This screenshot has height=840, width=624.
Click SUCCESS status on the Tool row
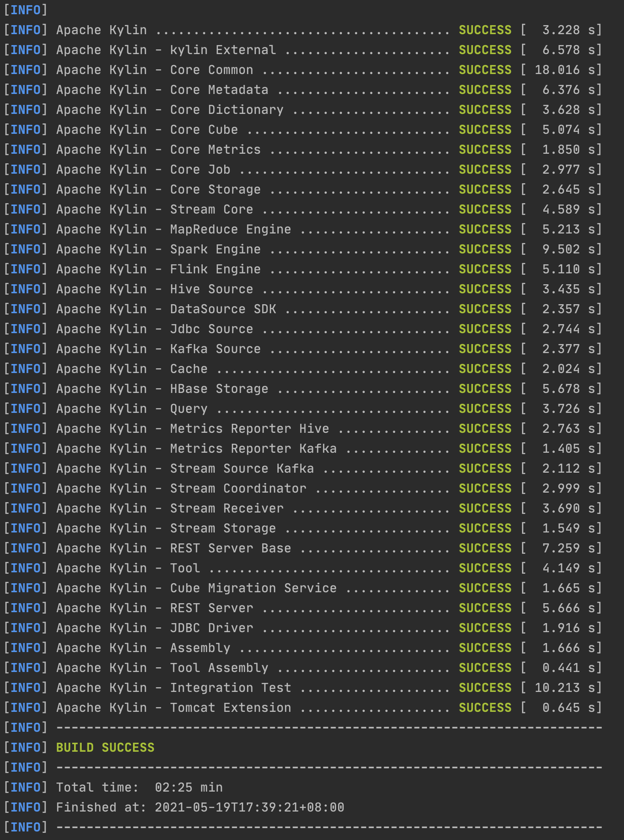click(x=485, y=568)
